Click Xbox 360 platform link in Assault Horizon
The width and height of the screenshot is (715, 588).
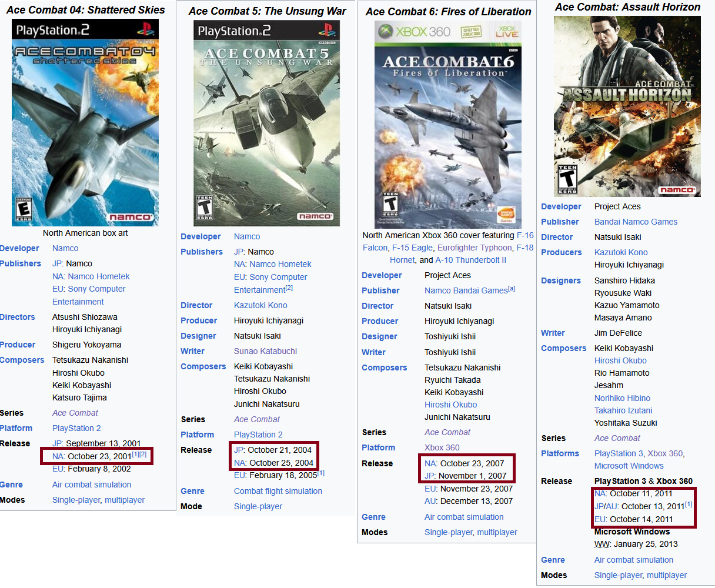click(665, 453)
